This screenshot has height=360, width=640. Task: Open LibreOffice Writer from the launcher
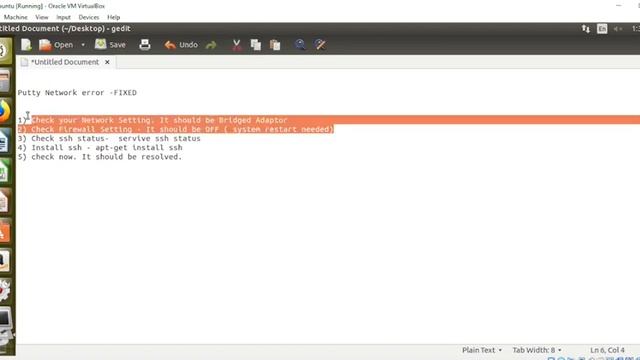coord(4,141)
